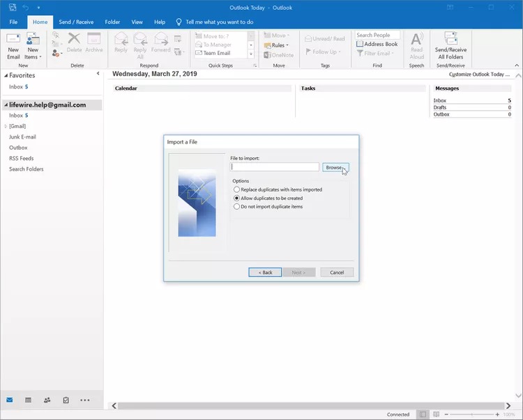The width and height of the screenshot is (523, 420).
Task: Select Replace duplicates with items imported
Action: tap(236, 189)
